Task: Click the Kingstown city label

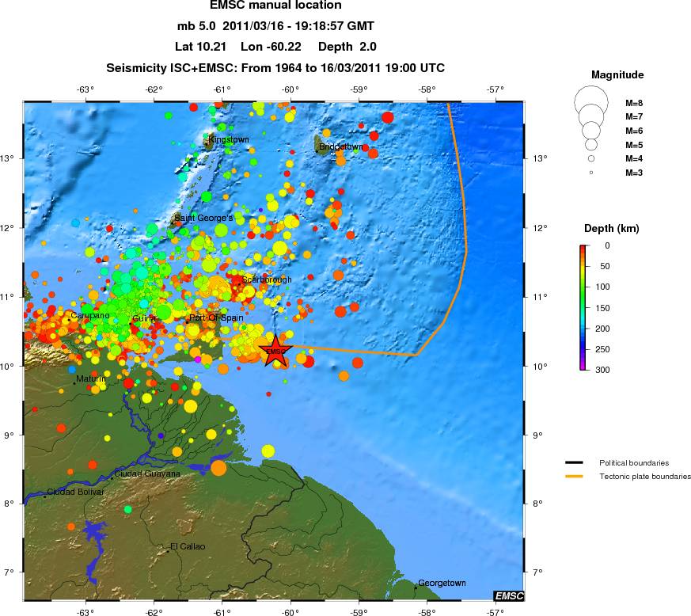Action: (229, 140)
